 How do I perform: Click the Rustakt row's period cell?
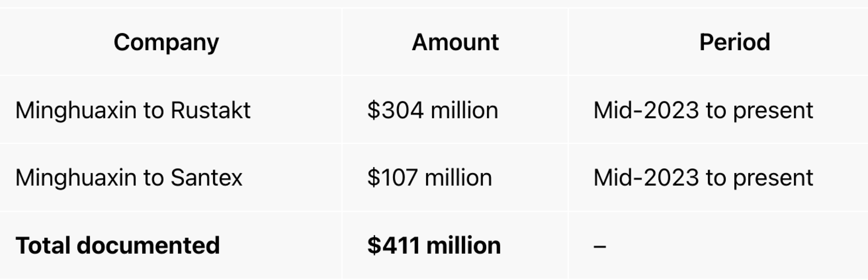[x=703, y=111]
